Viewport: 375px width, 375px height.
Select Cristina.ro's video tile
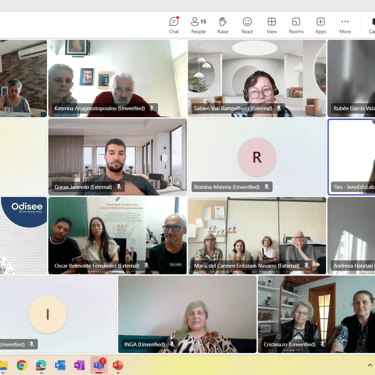[316, 314]
